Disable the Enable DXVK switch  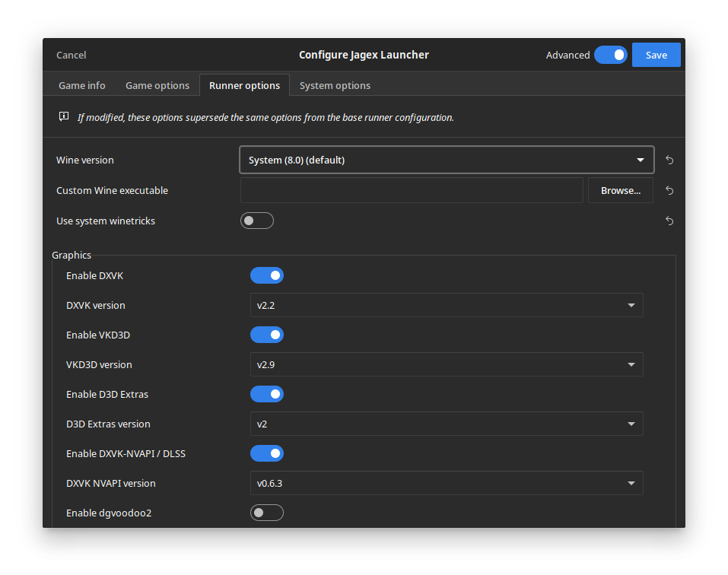point(267,275)
